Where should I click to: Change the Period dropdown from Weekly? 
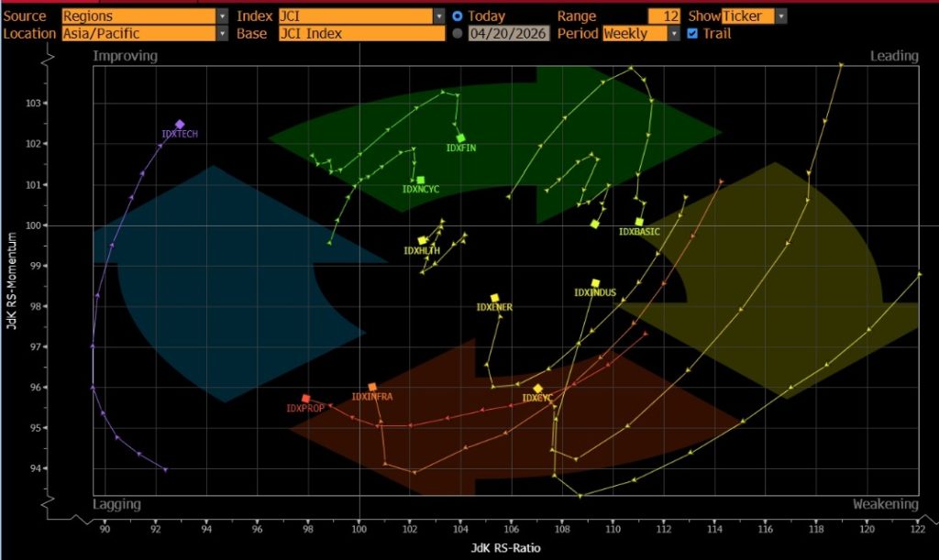(x=641, y=34)
